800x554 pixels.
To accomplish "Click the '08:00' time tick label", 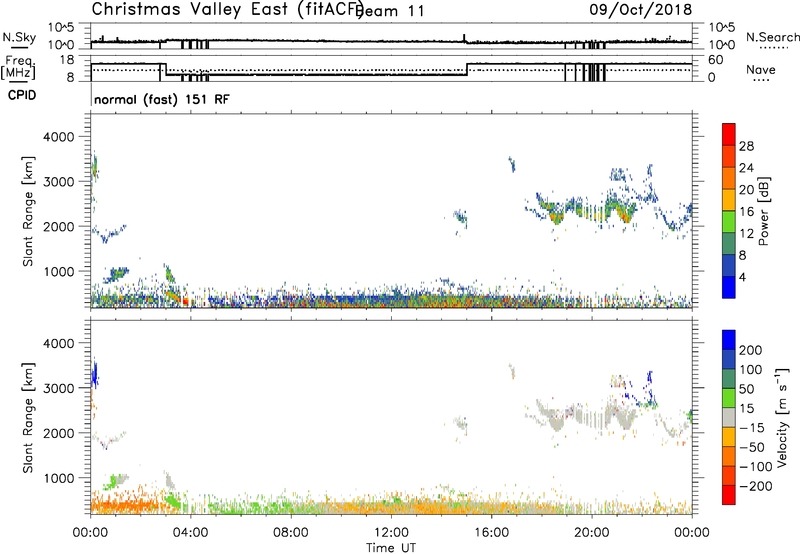I will 291,533.
